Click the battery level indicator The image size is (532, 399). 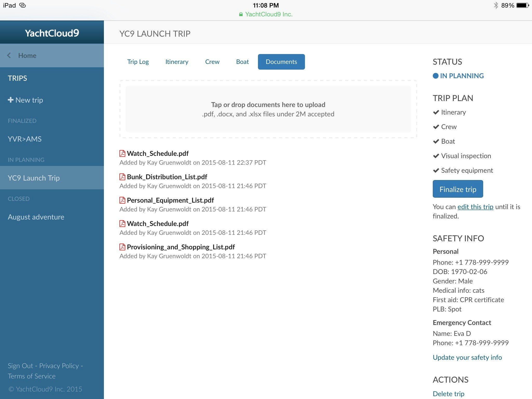(523, 5)
